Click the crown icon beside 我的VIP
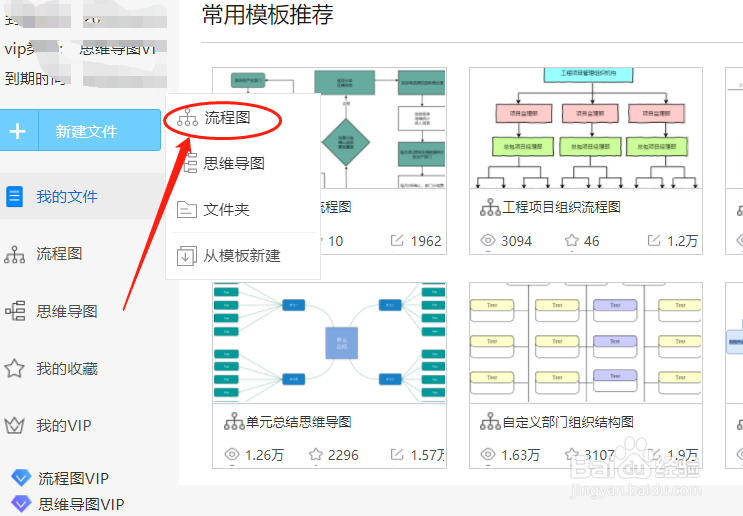 (x=14, y=425)
